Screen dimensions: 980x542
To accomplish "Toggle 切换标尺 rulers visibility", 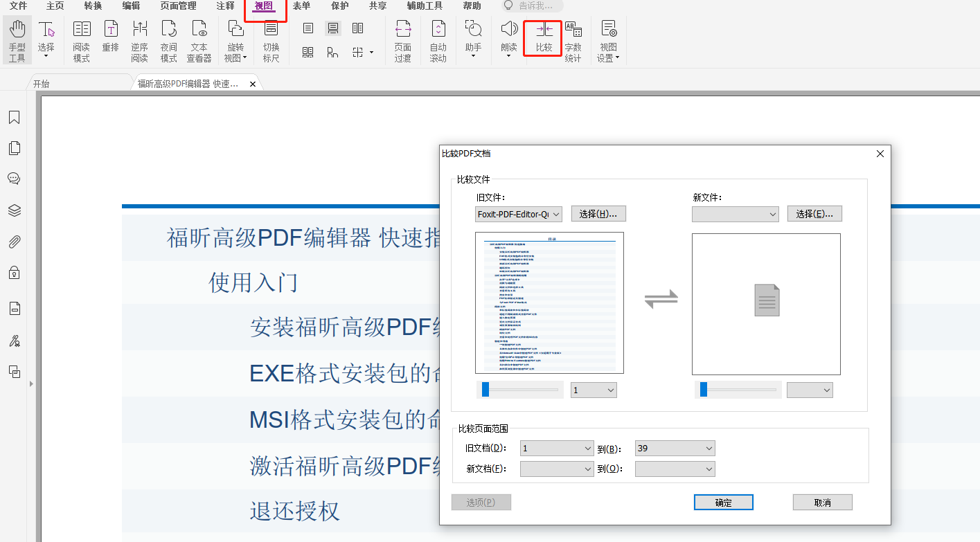I will coord(271,39).
